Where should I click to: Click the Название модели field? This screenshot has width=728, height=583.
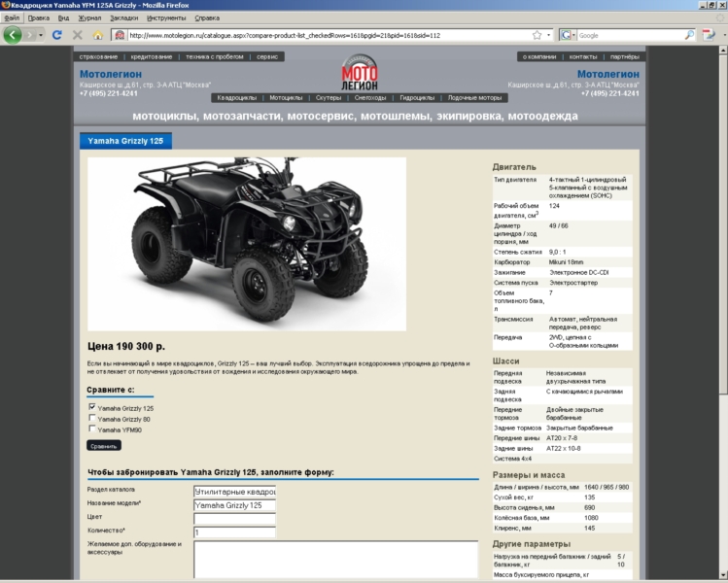(x=235, y=505)
